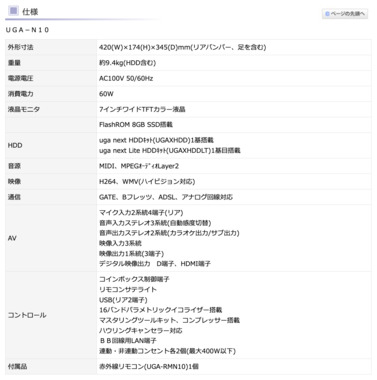The height and width of the screenshot is (380, 377).
Task: Click the 音源 row label
Action: pyautogui.click(x=14, y=166)
